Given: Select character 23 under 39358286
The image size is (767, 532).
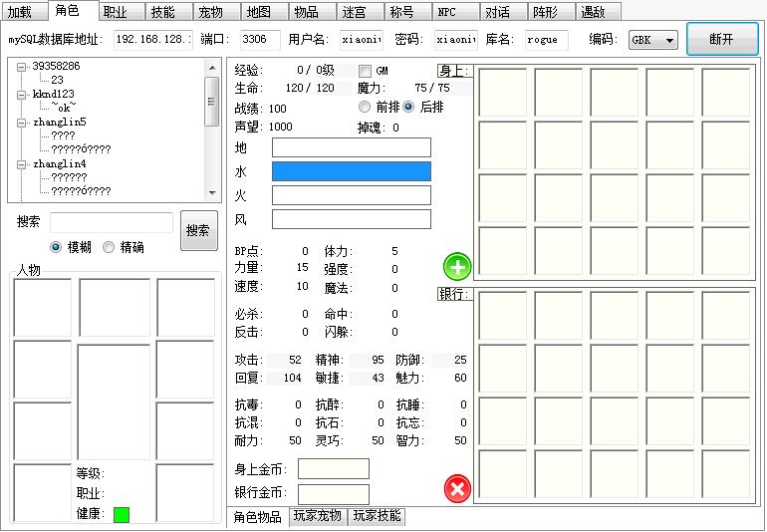Looking at the screenshot, I should click(x=57, y=80).
